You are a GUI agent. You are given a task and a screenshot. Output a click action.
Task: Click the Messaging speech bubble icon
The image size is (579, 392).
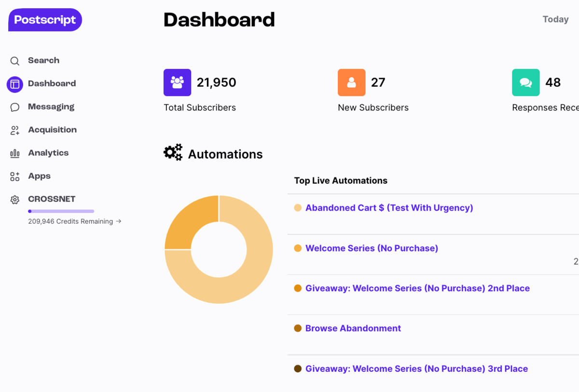[x=15, y=107]
